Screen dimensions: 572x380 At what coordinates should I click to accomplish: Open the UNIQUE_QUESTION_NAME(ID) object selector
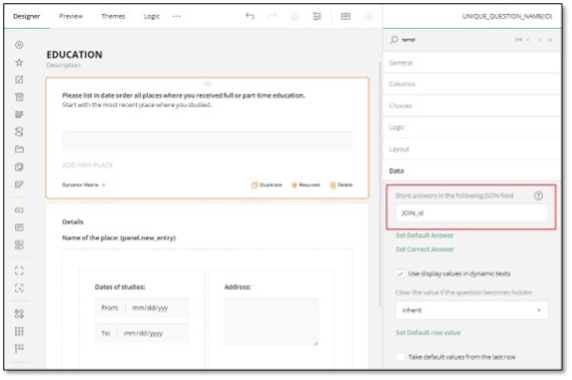tap(507, 16)
